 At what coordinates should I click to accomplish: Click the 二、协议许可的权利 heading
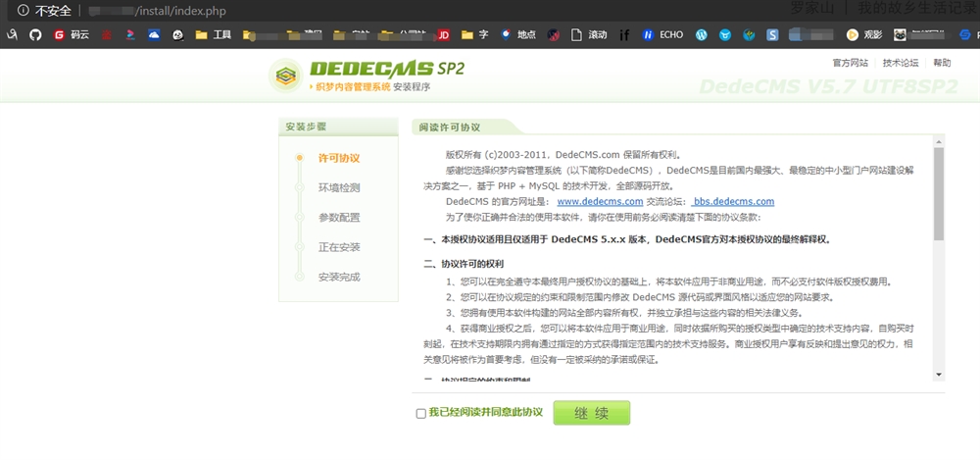pos(464,264)
